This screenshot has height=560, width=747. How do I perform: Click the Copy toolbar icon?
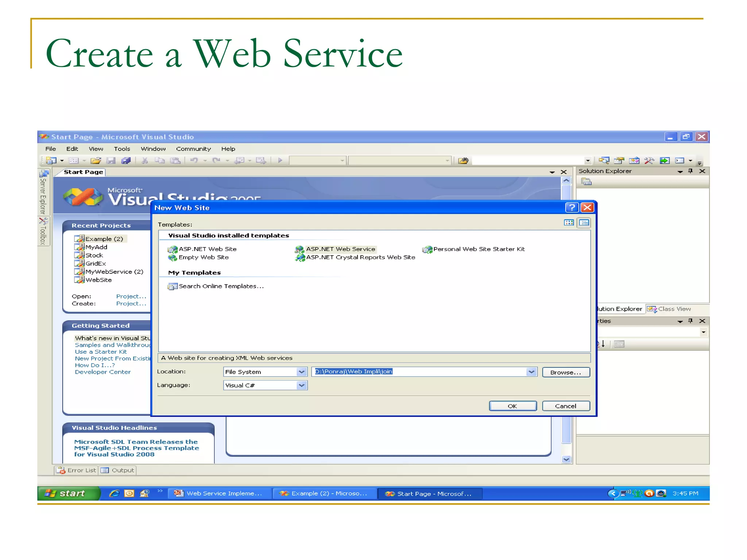coord(160,160)
